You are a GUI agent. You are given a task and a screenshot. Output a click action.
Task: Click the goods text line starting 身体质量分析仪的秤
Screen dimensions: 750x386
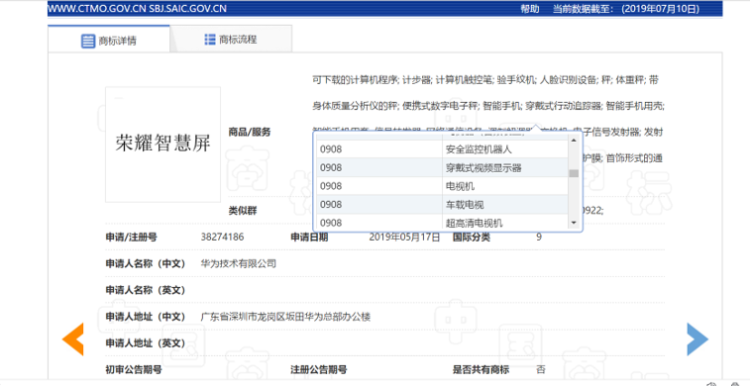point(488,106)
